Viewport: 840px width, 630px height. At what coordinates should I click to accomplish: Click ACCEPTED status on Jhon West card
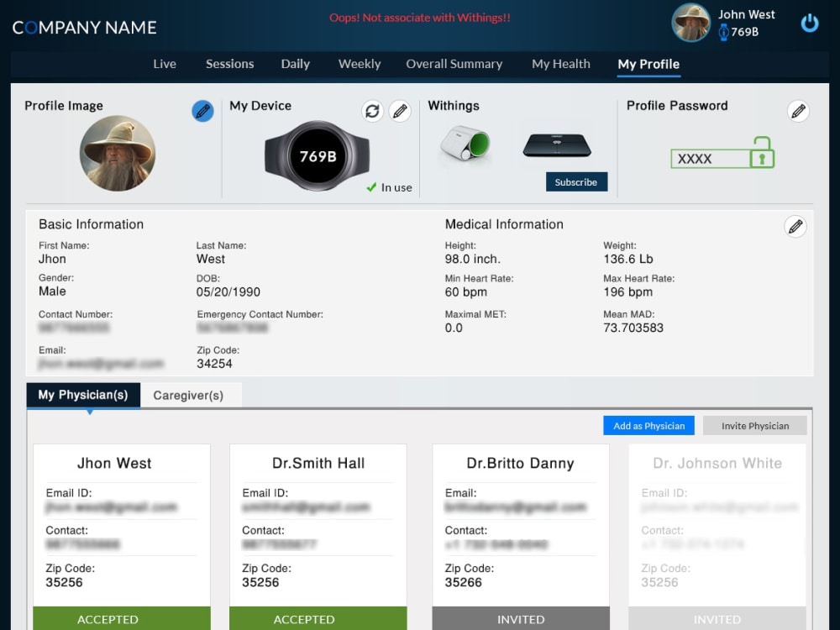click(122, 619)
